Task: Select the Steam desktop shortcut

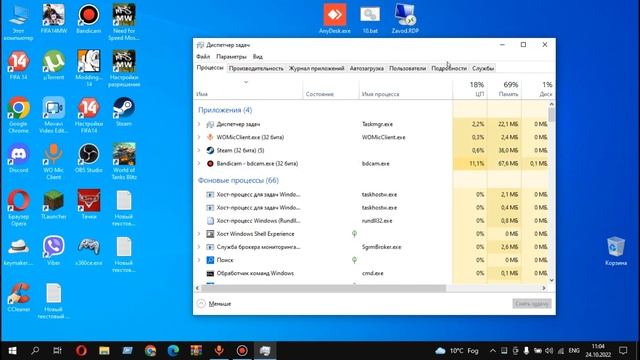Action: coord(124,112)
